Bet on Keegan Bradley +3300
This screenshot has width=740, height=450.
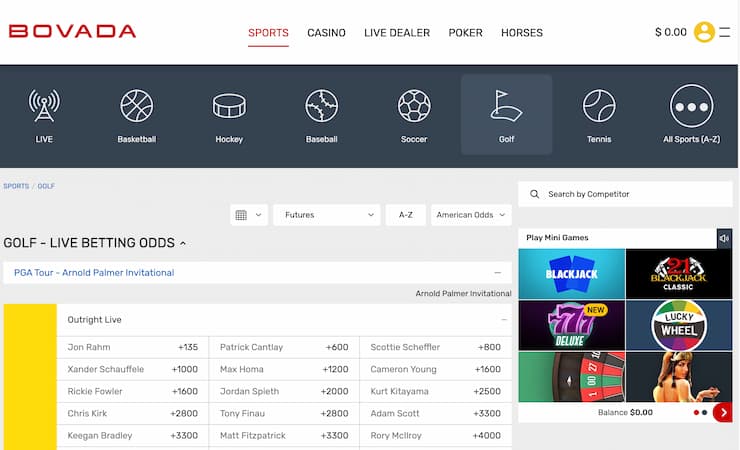click(x=133, y=436)
